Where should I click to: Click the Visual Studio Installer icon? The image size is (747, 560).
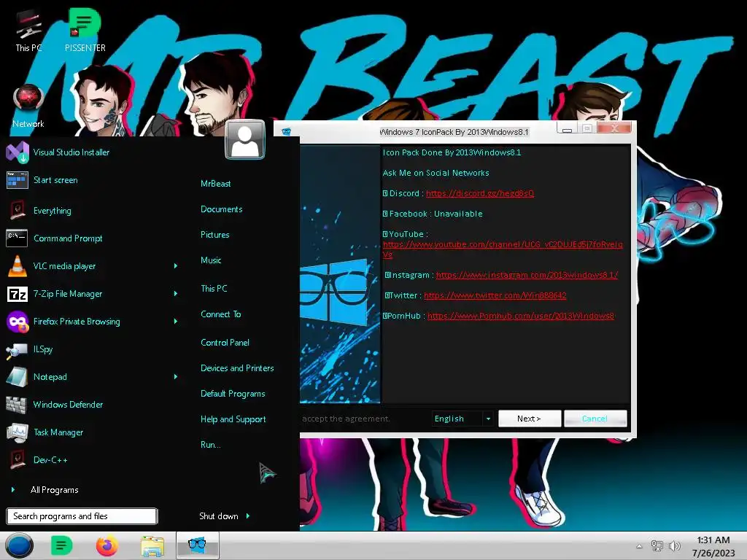pos(18,152)
